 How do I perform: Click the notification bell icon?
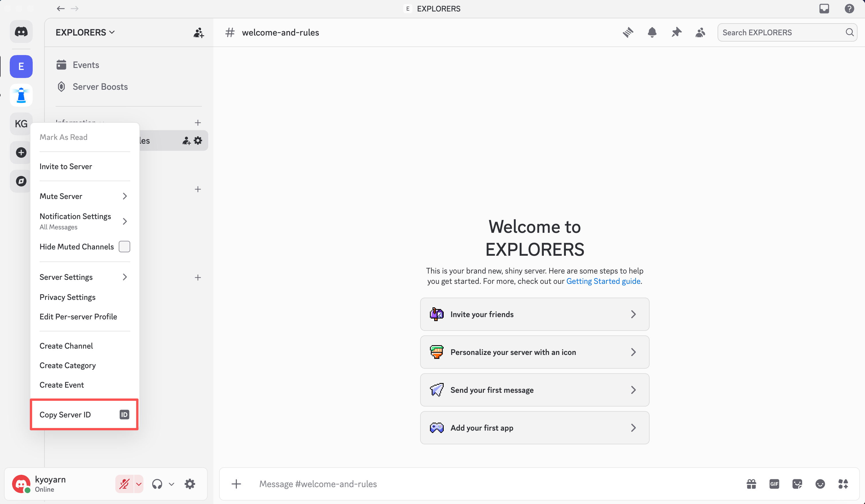click(x=652, y=33)
